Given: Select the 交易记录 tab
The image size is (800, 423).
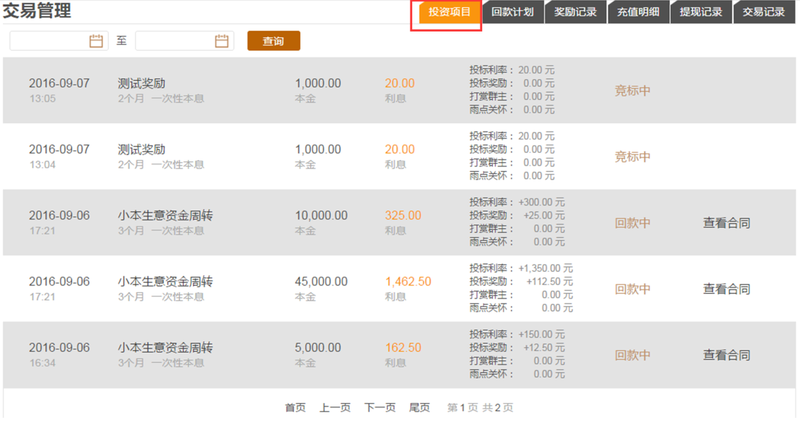Looking at the screenshot, I should pyautogui.click(x=763, y=13).
